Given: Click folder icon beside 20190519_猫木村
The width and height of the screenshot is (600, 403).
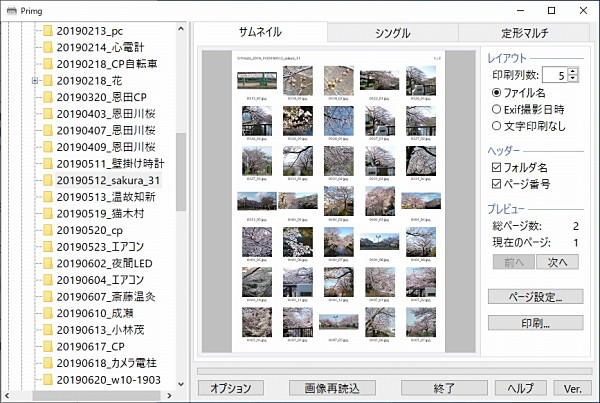Looking at the screenshot, I should (x=48, y=214).
